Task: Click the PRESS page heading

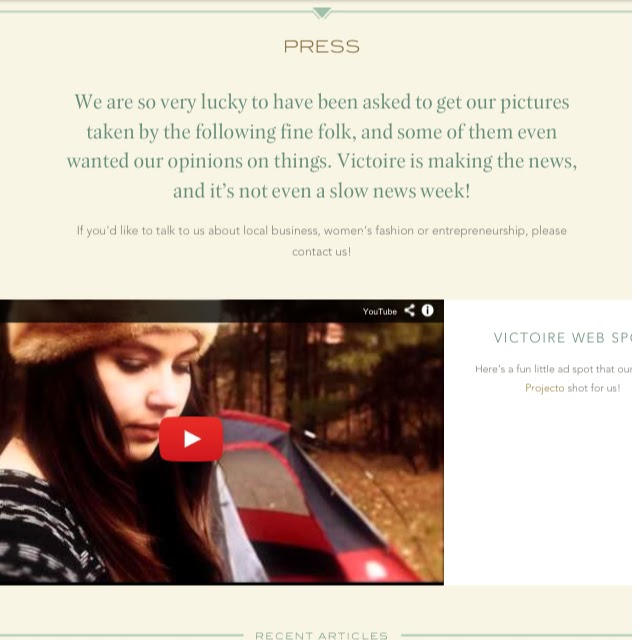Action: click(322, 47)
